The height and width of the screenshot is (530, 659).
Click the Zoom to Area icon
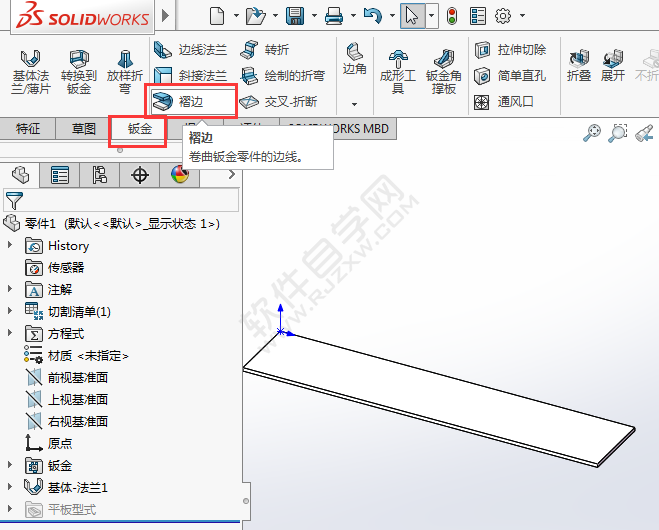618,133
